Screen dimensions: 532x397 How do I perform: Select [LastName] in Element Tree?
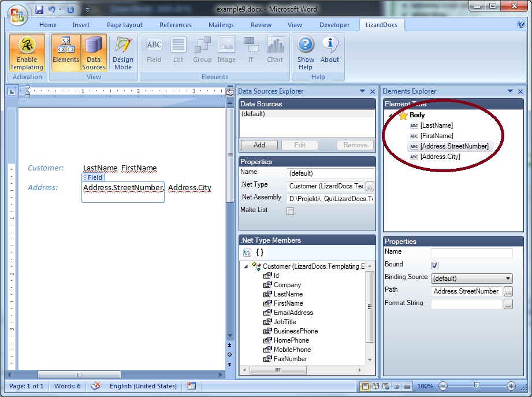coord(436,125)
